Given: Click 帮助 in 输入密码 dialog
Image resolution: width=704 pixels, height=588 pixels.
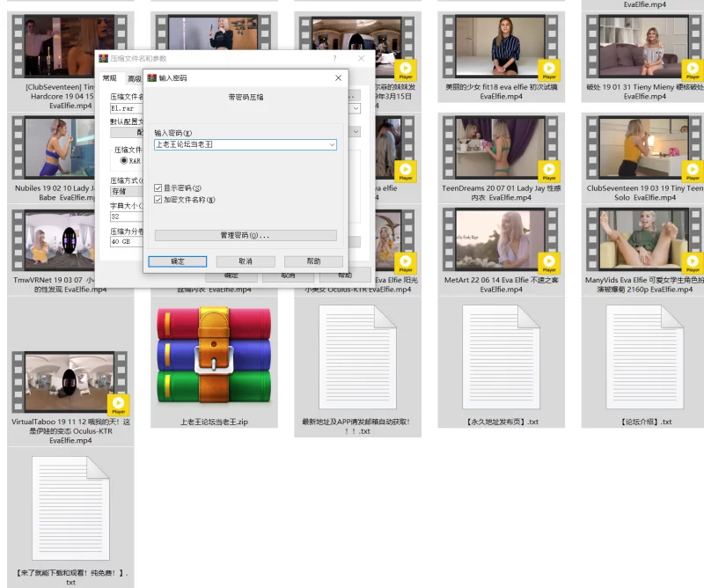Looking at the screenshot, I should 313,261.
